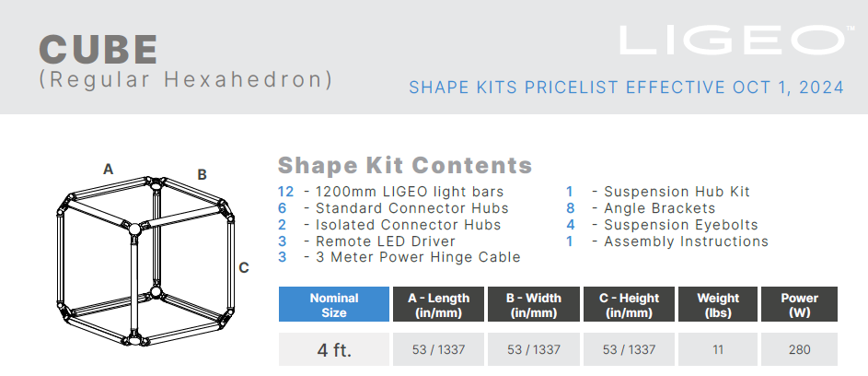Click the Regular Hexahedron subtitle

pyautogui.click(x=185, y=79)
